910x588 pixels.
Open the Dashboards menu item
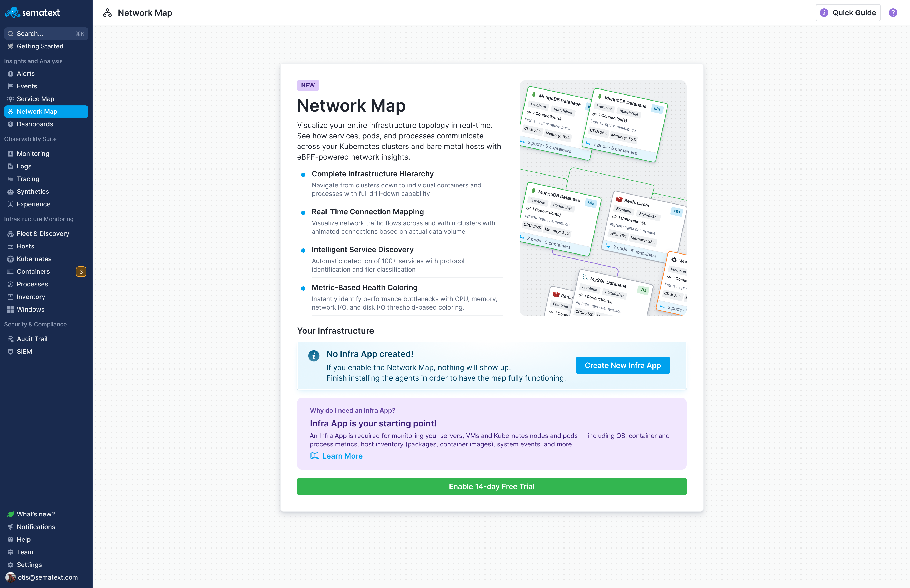[x=35, y=124]
